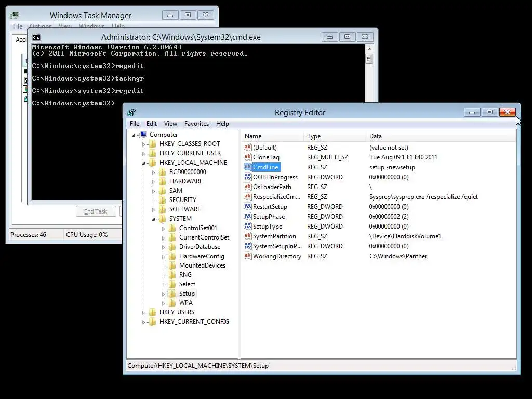The width and height of the screenshot is (532, 399).
Task: Click the HKEY_CLASSES_ROOT folder icon
Action: [153, 144]
